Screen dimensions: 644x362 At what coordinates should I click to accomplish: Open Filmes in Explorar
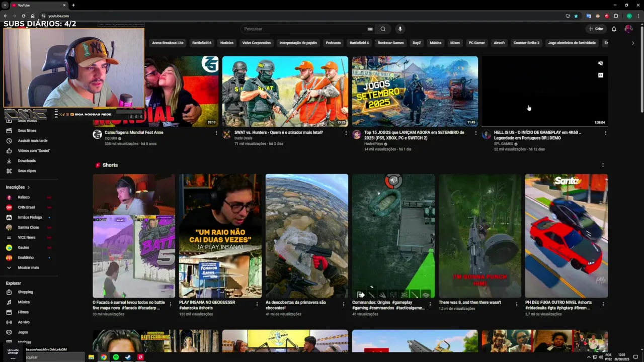pos(23,312)
